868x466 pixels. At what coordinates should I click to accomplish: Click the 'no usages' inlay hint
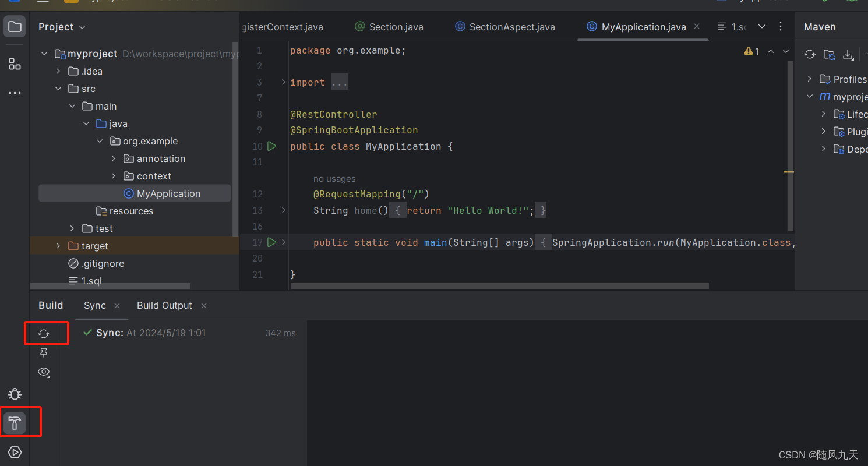pyautogui.click(x=334, y=179)
